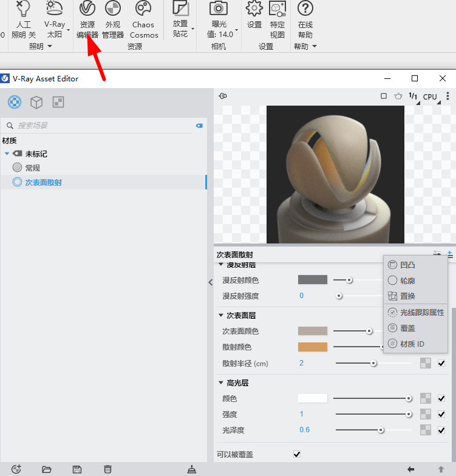Click the 光泽度 slider handle
Screen dimensions: 456x476
[381, 430]
